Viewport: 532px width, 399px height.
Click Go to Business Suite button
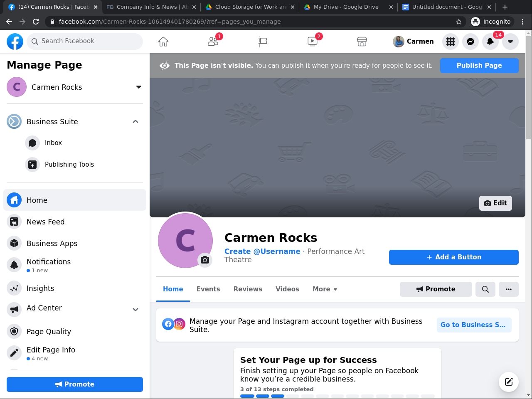[x=474, y=325]
